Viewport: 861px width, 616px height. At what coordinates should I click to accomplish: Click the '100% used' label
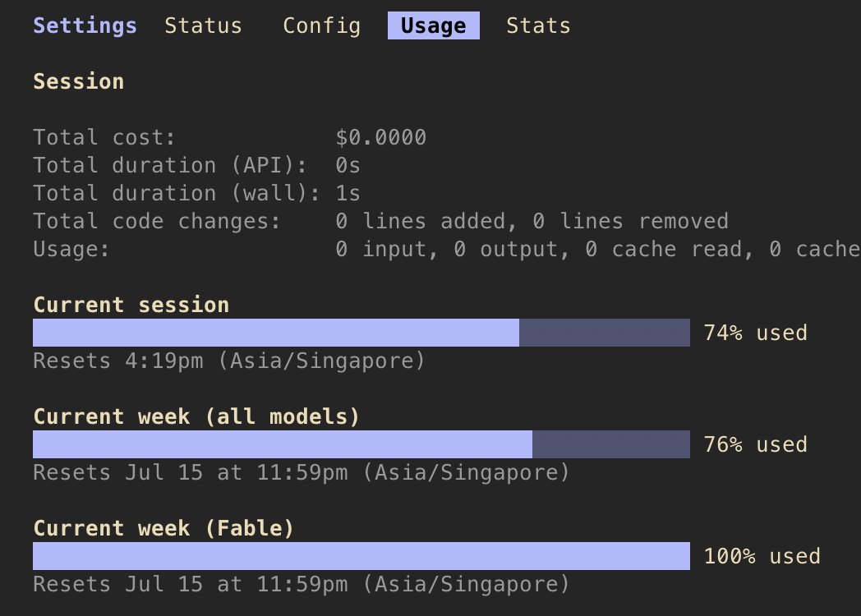coord(762,556)
